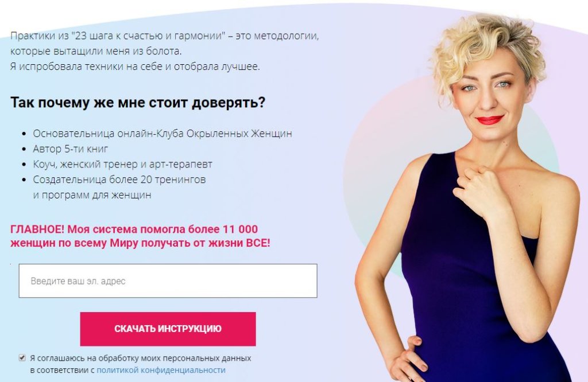Click the email address input field
Screen dimensions: 588x382
[x=168, y=281]
